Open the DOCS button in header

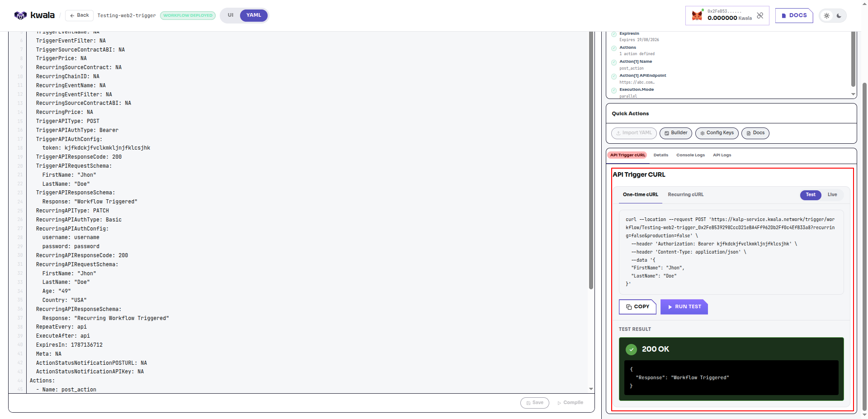[x=794, y=15]
